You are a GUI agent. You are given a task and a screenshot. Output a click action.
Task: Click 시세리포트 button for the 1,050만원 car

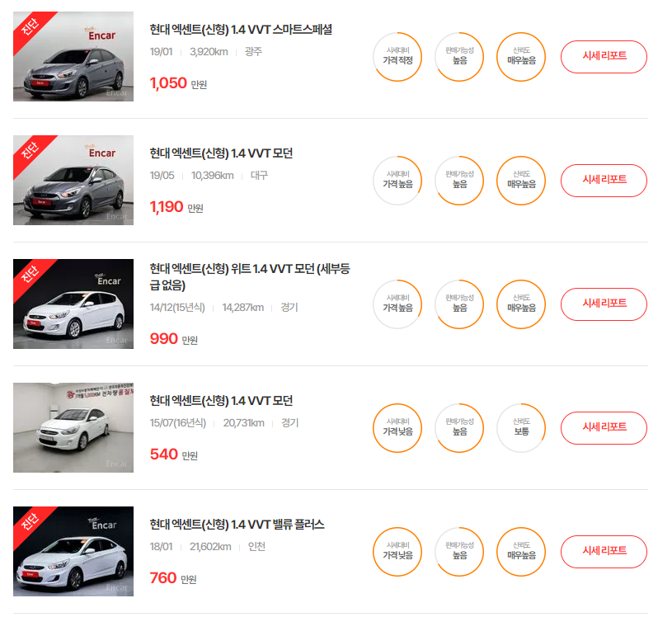tap(604, 57)
